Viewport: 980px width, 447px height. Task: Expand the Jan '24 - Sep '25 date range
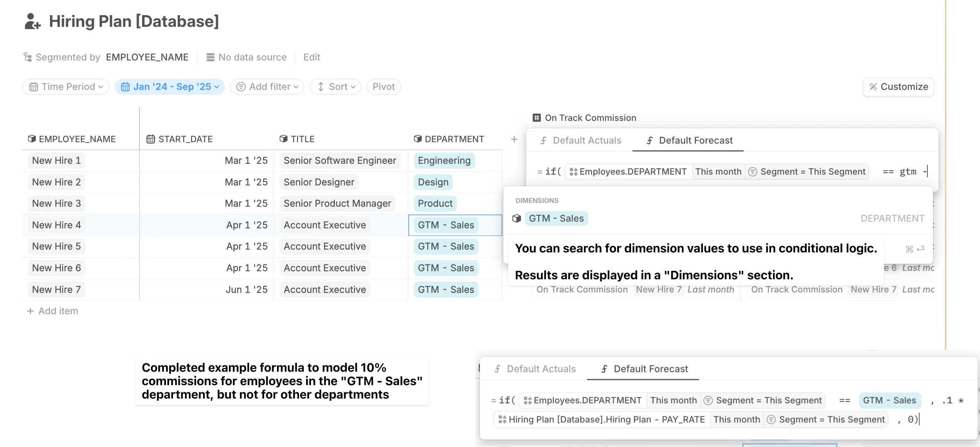click(170, 87)
